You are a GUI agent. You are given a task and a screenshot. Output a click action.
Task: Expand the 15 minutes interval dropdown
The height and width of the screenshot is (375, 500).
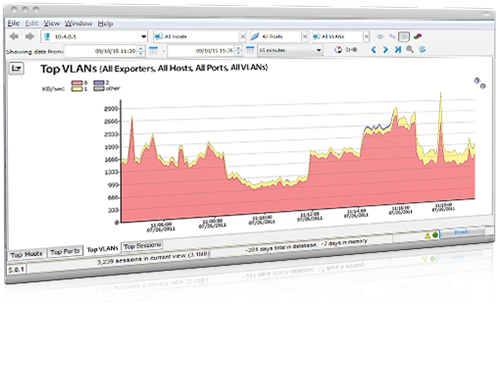pos(319,50)
